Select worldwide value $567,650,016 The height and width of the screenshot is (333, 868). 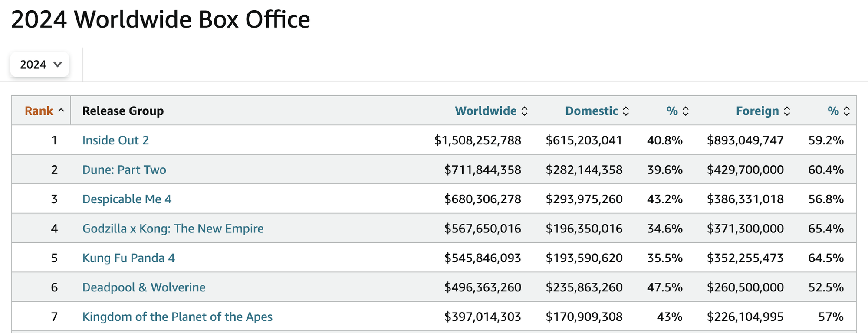coord(483,229)
